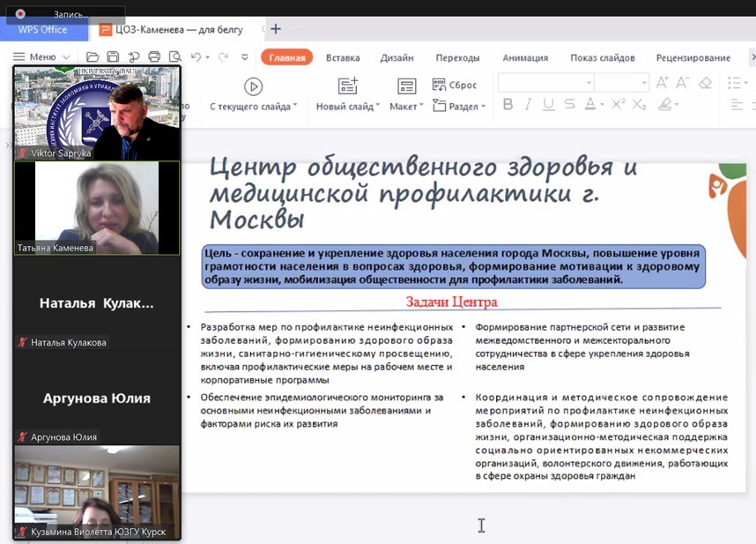
Task: Toggle italic formatting
Action: click(529, 105)
